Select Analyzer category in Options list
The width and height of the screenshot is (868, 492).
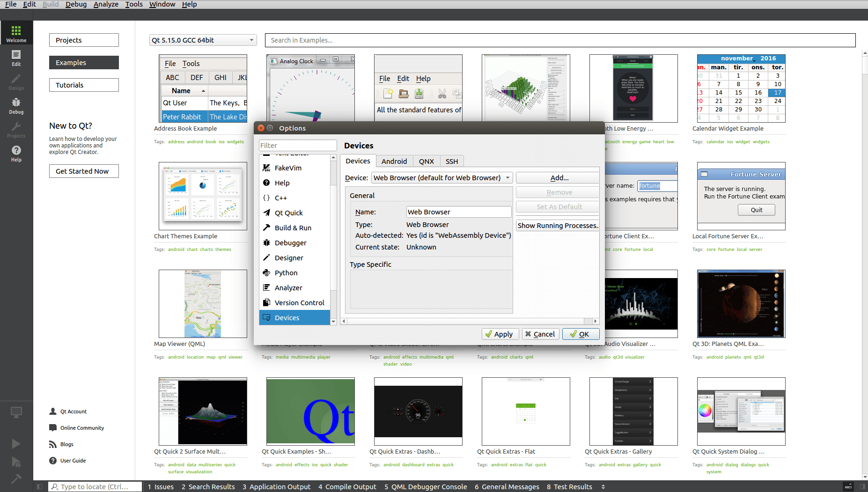tap(294, 288)
